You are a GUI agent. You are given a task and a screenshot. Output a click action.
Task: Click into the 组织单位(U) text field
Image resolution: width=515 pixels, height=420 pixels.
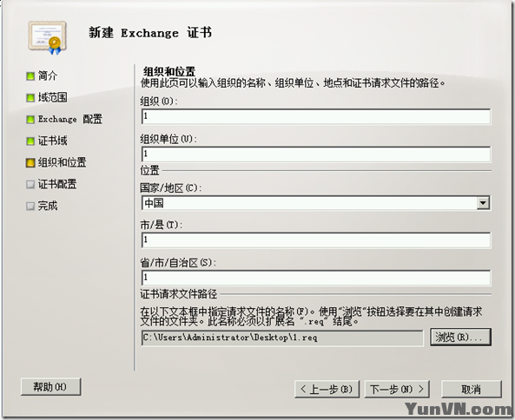click(316, 154)
